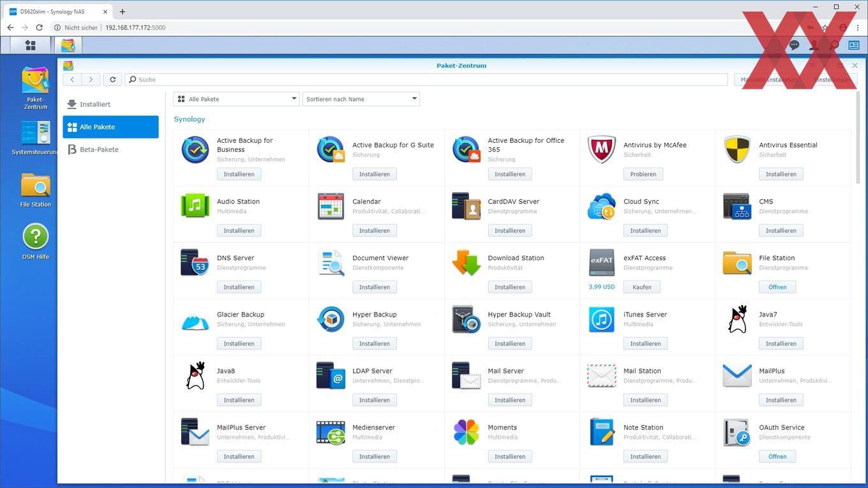868x488 pixels.
Task: Click Öffnen for OAuth Service
Action: pos(777,457)
